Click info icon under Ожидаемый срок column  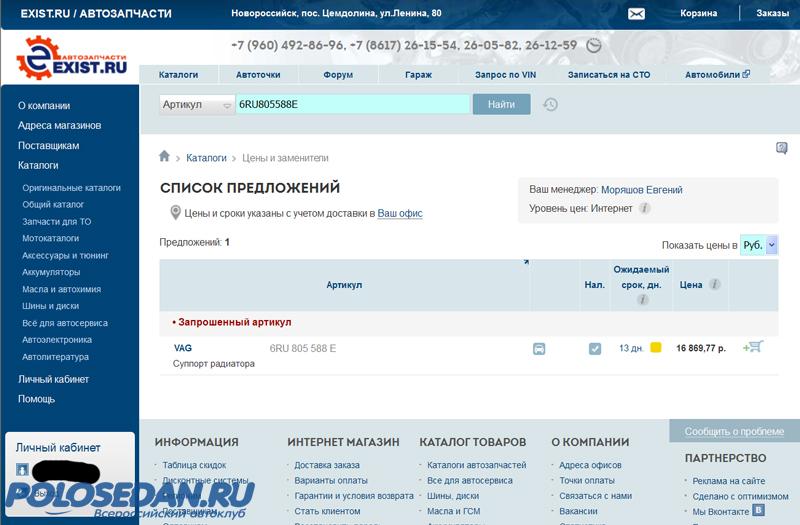[642, 300]
